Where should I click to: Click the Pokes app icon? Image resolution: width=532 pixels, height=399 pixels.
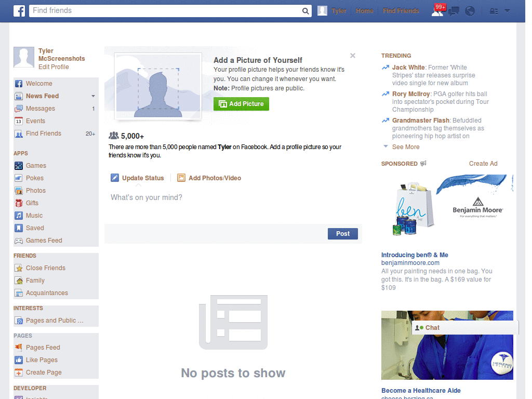coord(19,178)
